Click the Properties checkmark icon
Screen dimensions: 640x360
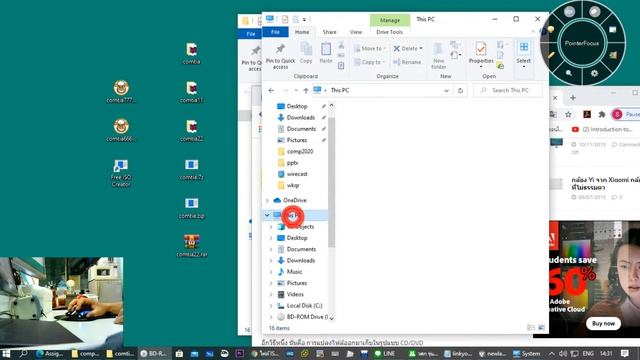(481, 49)
